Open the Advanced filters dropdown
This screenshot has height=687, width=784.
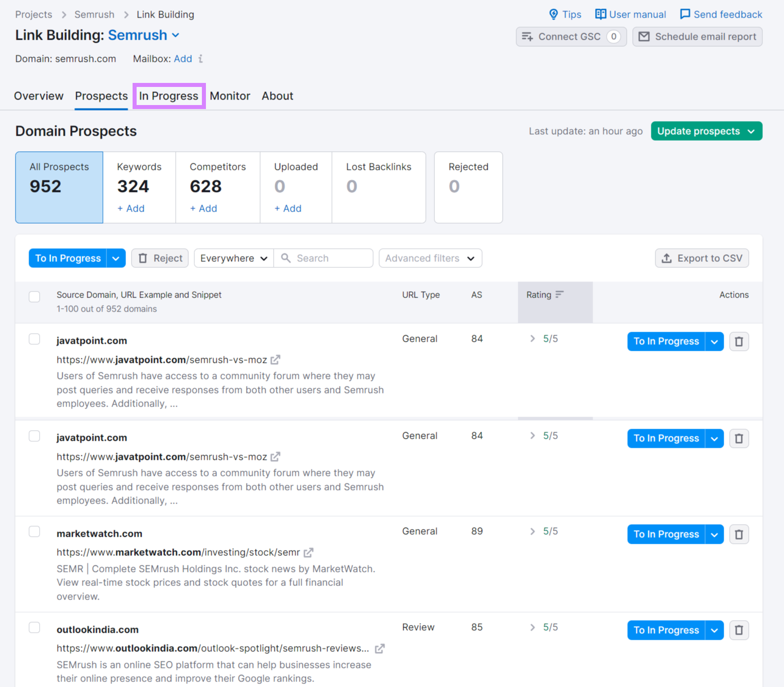(430, 258)
